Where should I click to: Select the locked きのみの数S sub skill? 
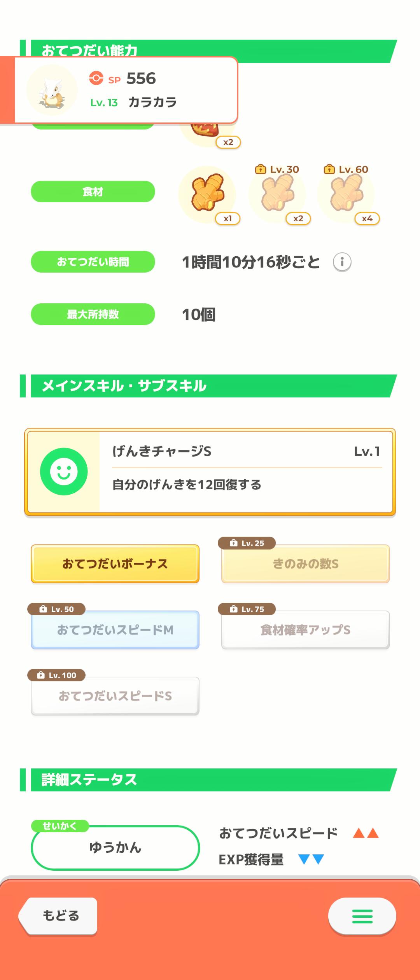[305, 563]
